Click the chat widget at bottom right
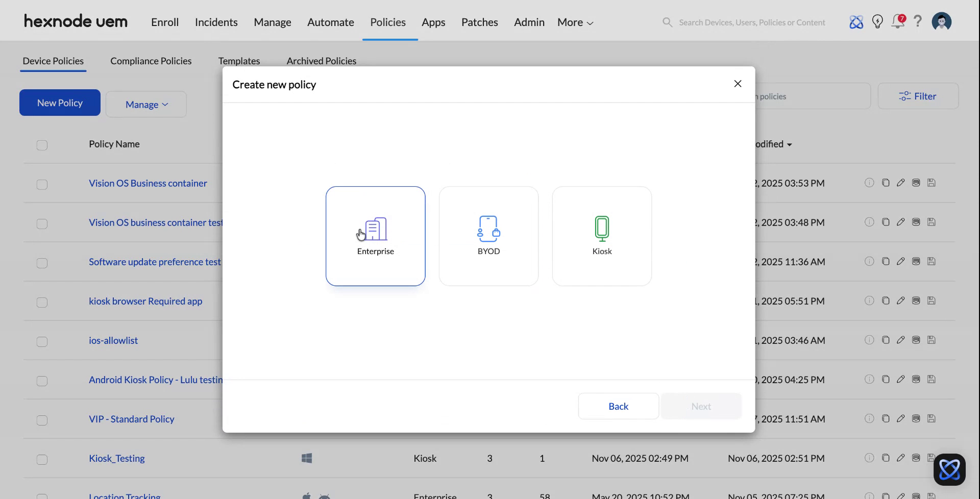Screen dimensions: 980x499 949,469
